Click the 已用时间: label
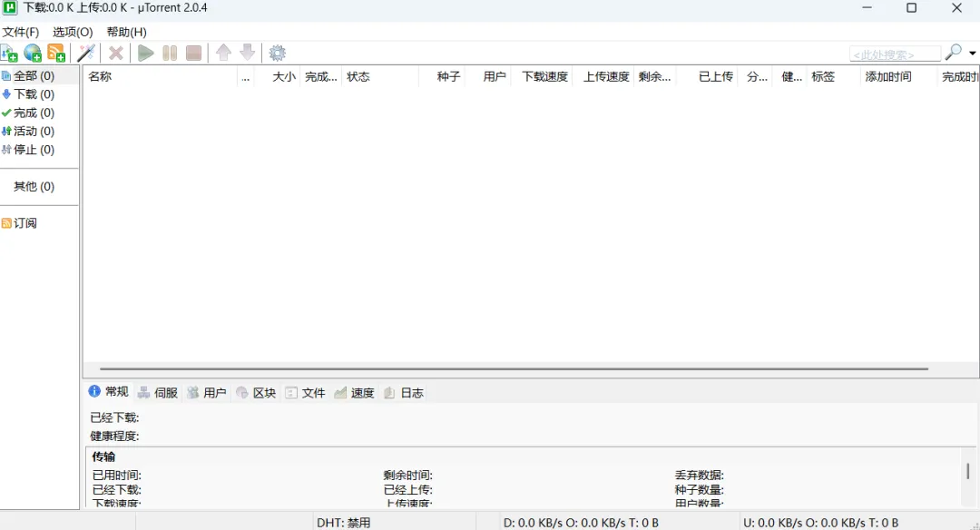Screen dimensions: 980x530 click(x=117, y=476)
